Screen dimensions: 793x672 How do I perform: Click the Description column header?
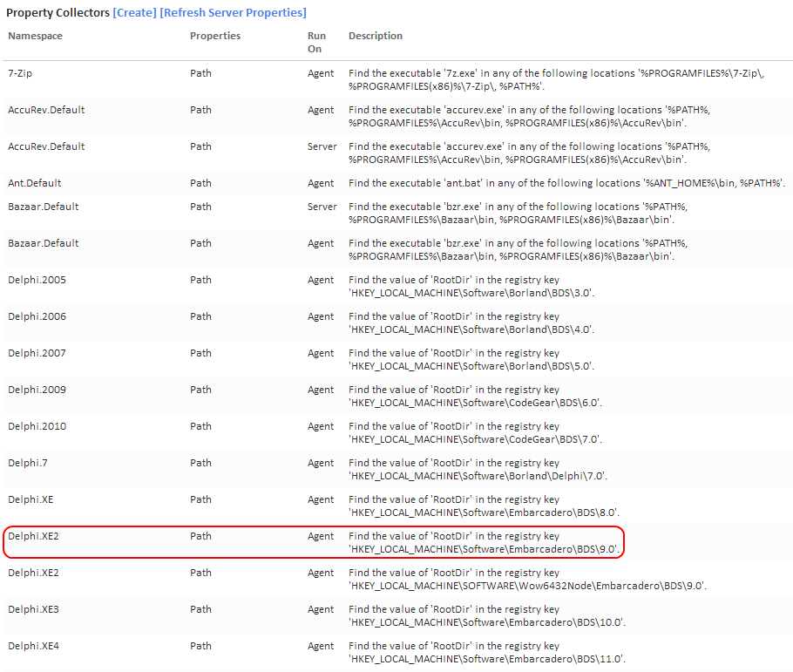pyautogui.click(x=376, y=36)
